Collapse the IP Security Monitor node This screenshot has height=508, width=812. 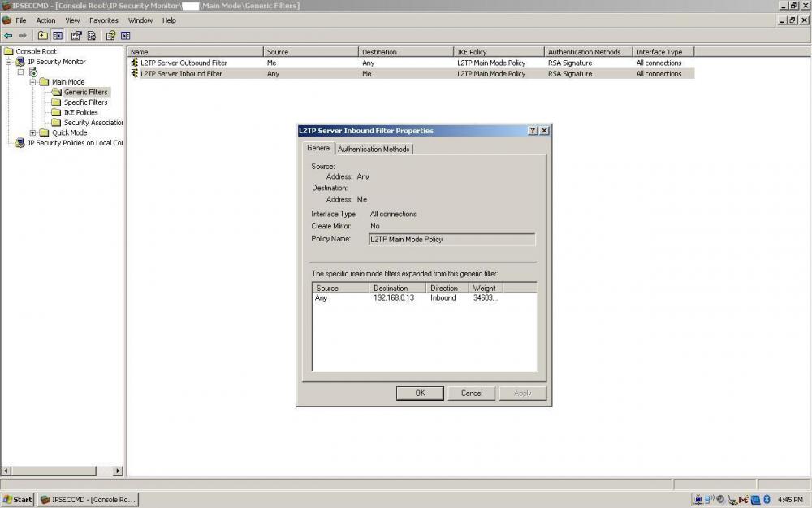(x=9, y=62)
